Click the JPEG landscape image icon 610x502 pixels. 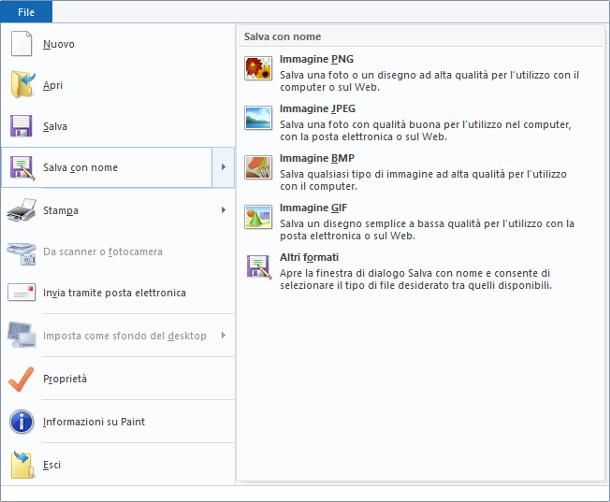[258, 118]
